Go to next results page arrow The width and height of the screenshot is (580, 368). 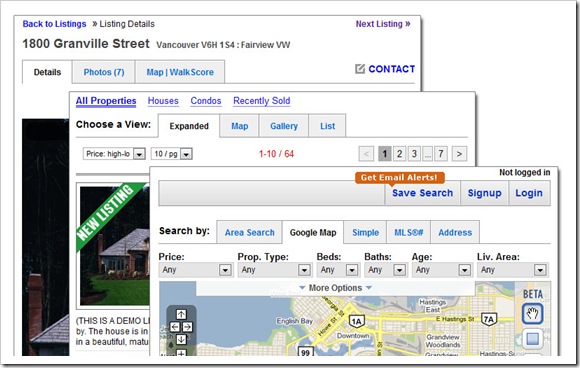click(x=459, y=154)
